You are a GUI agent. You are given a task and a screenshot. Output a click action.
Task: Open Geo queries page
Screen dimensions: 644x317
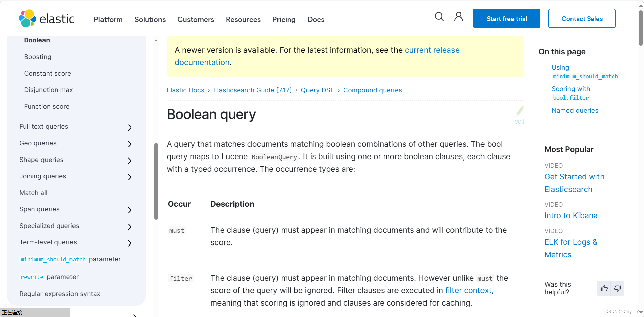(x=38, y=143)
